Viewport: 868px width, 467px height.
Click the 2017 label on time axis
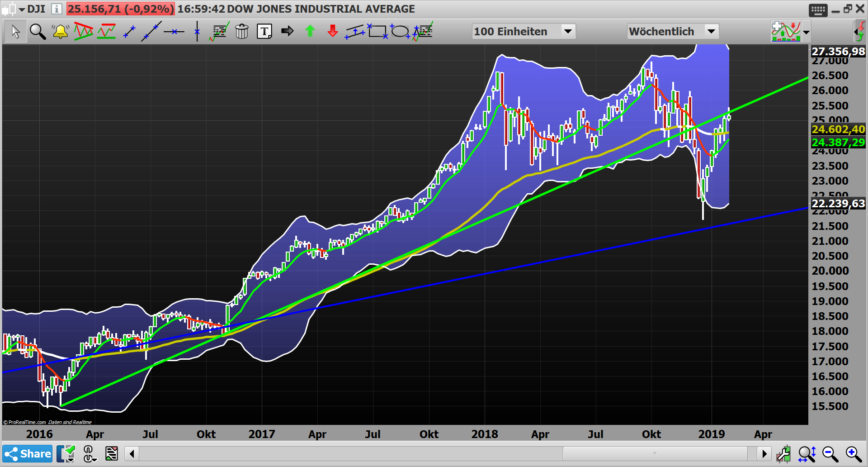(262, 434)
